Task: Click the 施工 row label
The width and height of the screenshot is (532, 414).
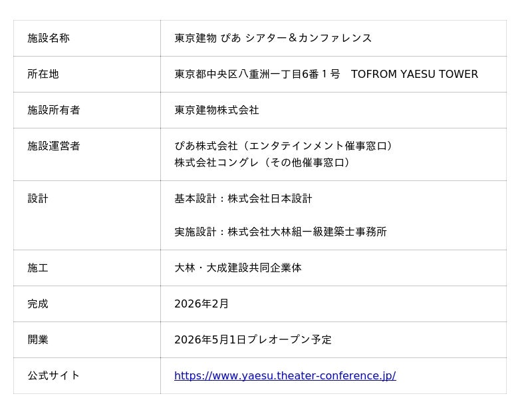Action: 38,268
